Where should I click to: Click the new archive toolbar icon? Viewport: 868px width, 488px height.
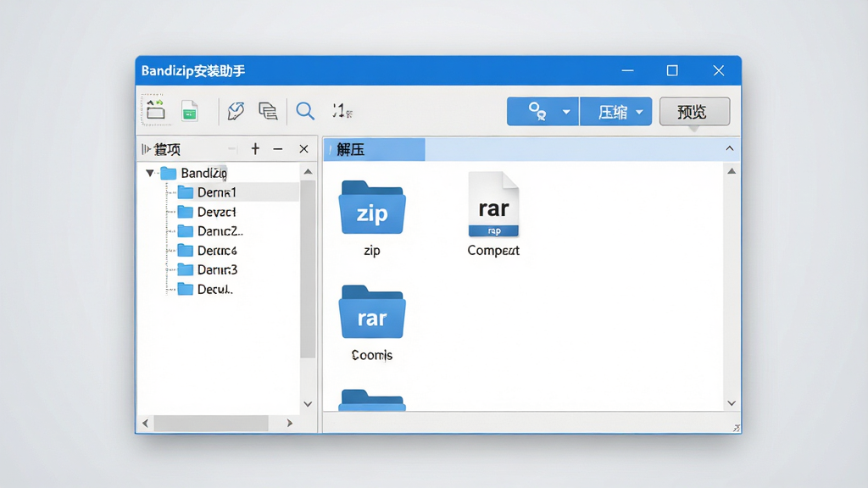156,111
